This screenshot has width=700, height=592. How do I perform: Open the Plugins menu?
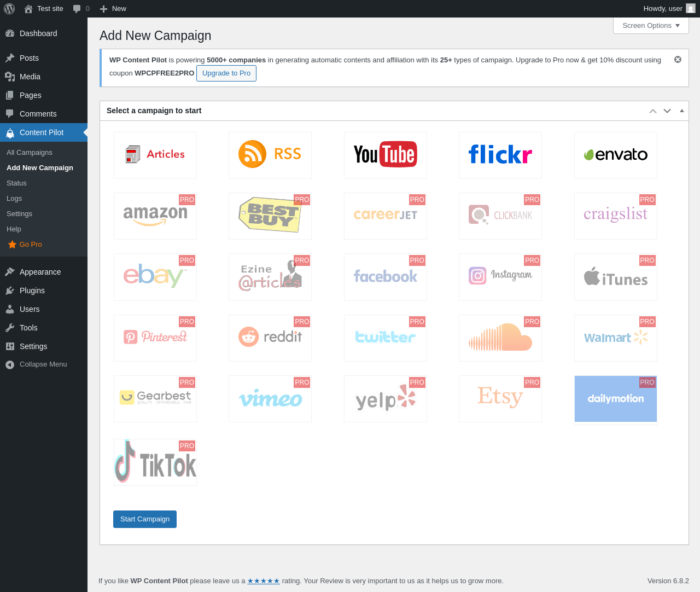coord(44,291)
